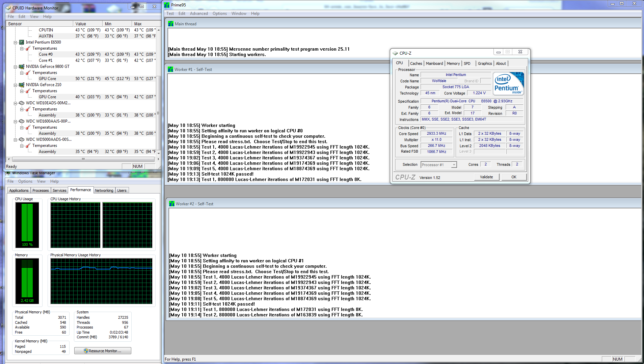This screenshot has width=644, height=364.
Task: Collapse the NVIDIA GeForce 210 node
Action: click(15, 85)
